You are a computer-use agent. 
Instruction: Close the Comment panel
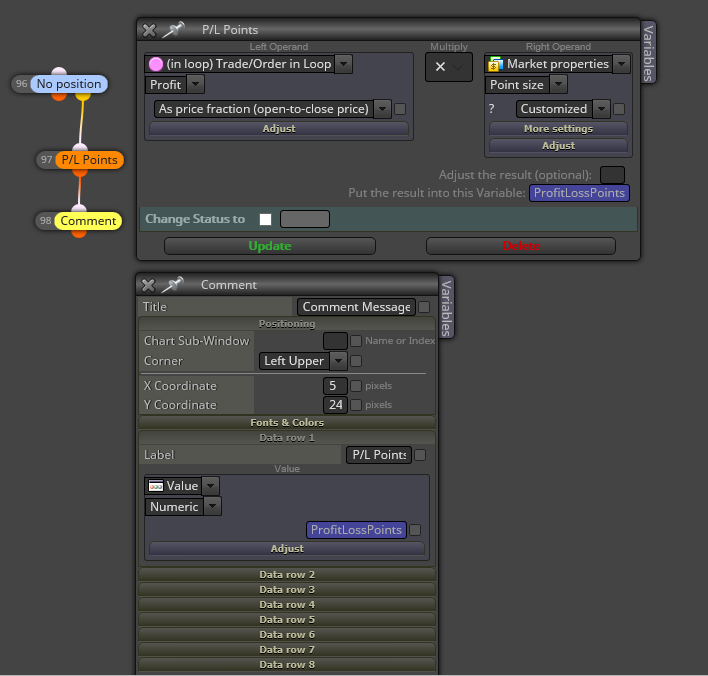click(148, 285)
